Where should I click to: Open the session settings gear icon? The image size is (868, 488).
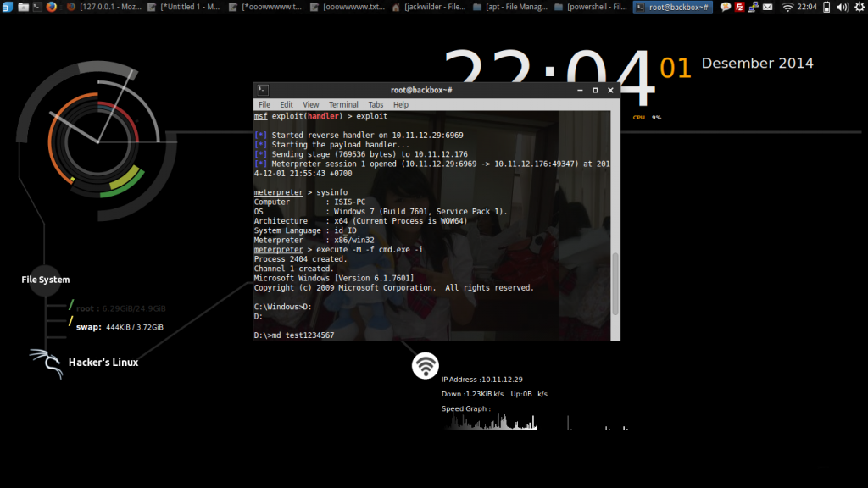click(860, 7)
